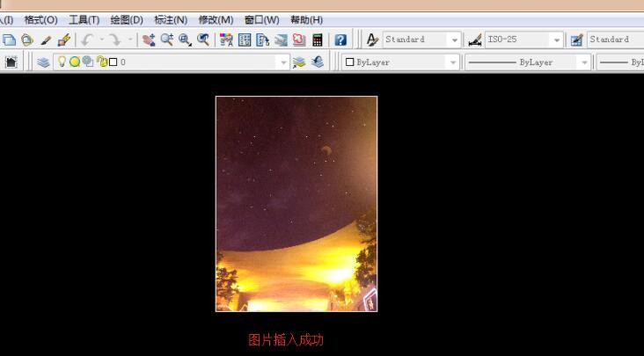Expand the ByLayer linetype dropdown

pyautogui.click(x=583, y=62)
